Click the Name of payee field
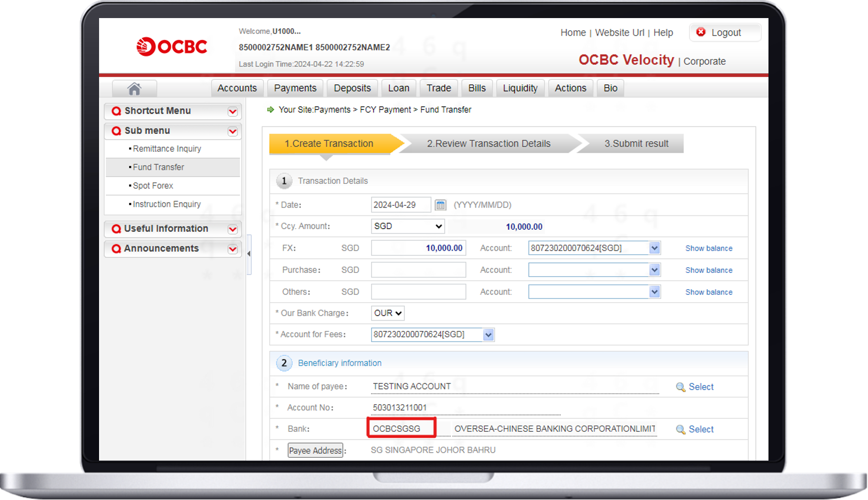 [515, 386]
